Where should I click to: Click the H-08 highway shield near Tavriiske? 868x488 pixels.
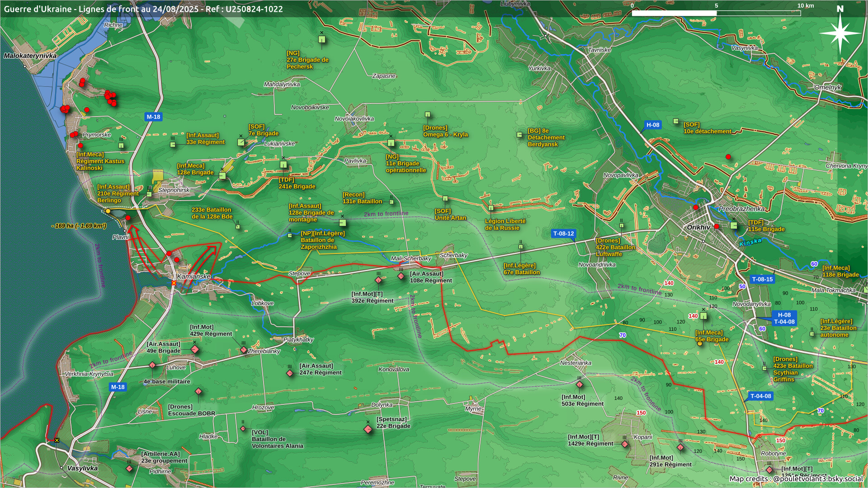point(652,125)
